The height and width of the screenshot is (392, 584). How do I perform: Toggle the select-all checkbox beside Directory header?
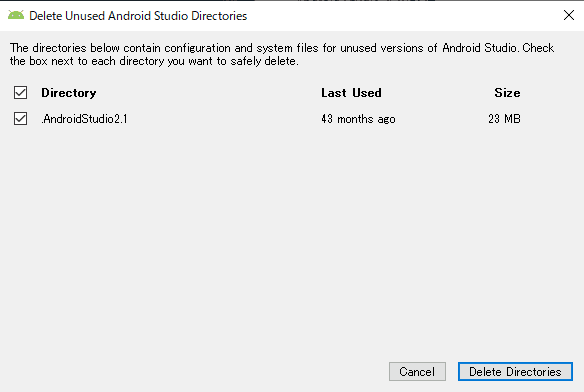coord(20,92)
